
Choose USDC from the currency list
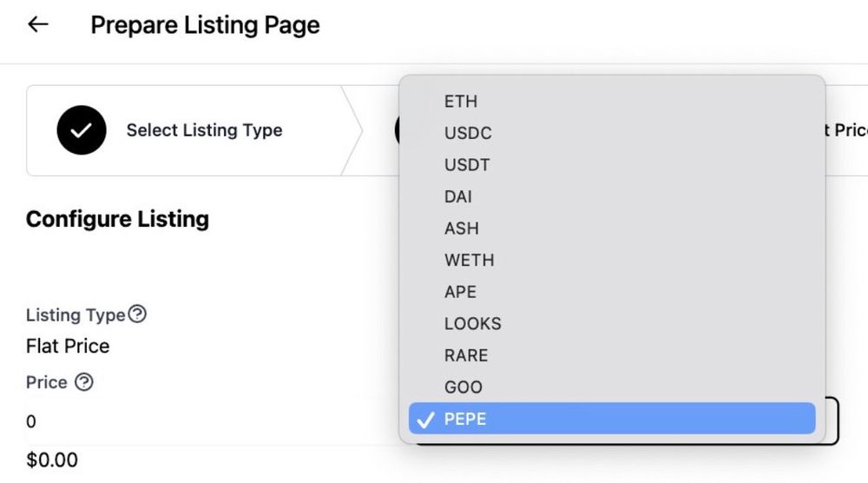point(612,133)
